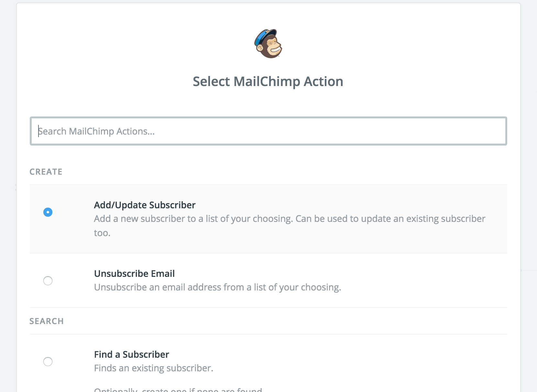The height and width of the screenshot is (392, 537).
Task: Choose the Unsubscribe Email radio button
Action: [48, 281]
